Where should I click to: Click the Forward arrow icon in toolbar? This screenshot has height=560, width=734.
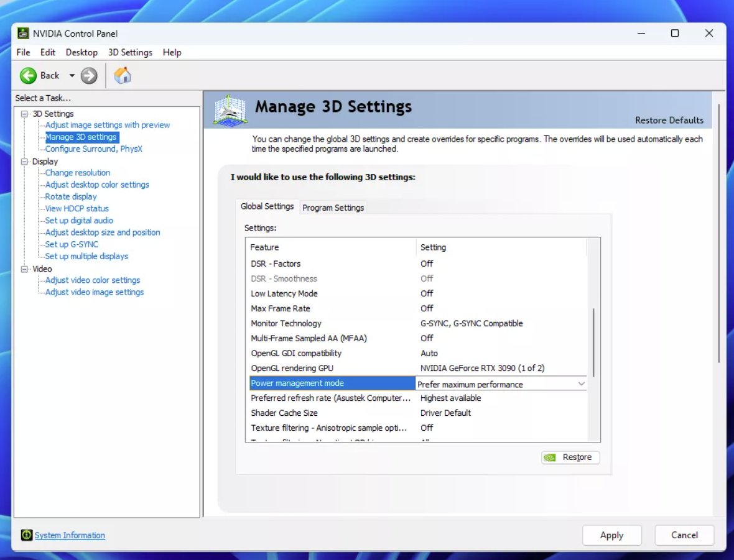pos(89,76)
